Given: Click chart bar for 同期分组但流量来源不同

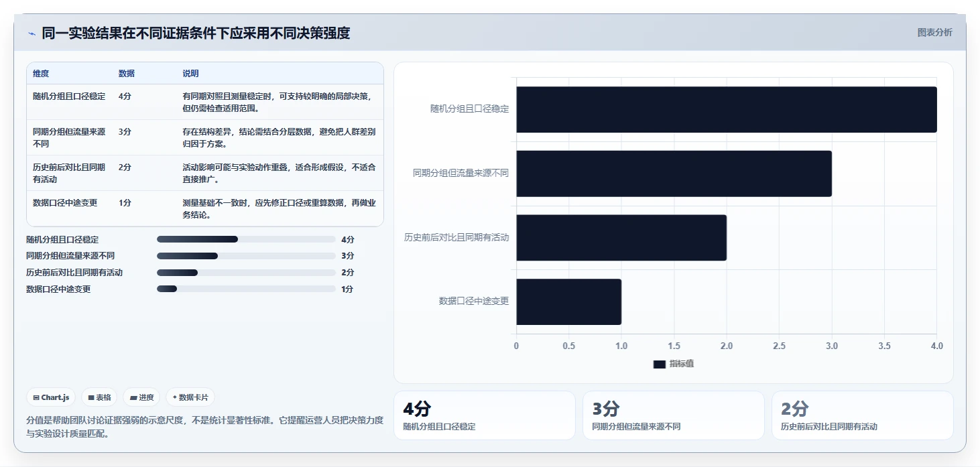Looking at the screenshot, I should tap(674, 174).
